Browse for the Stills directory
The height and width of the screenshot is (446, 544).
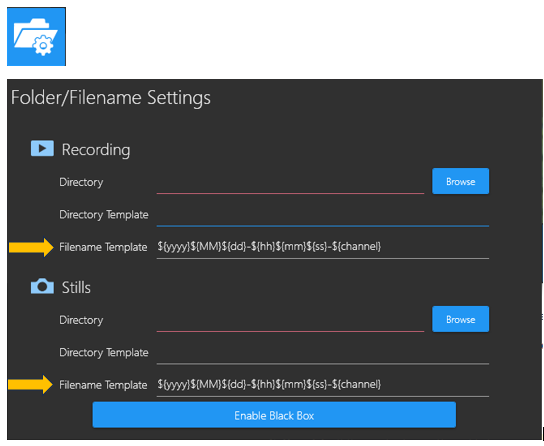coord(460,319)
